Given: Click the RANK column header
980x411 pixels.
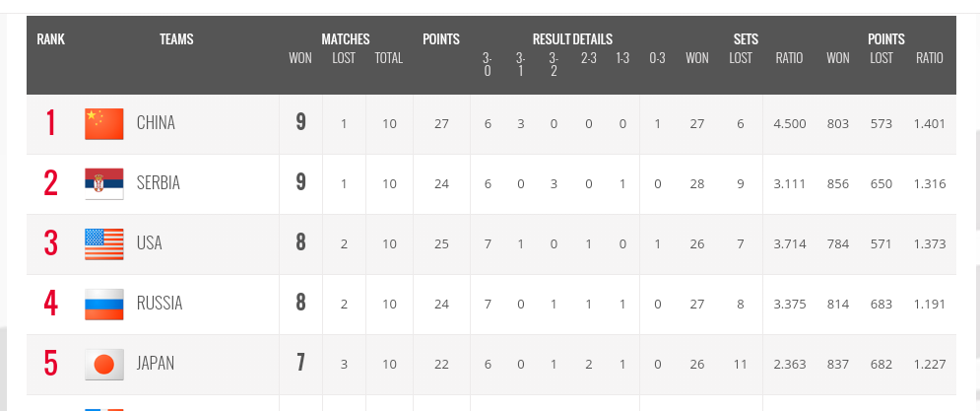Looking at the screenshot, I should tap(50, 39).
